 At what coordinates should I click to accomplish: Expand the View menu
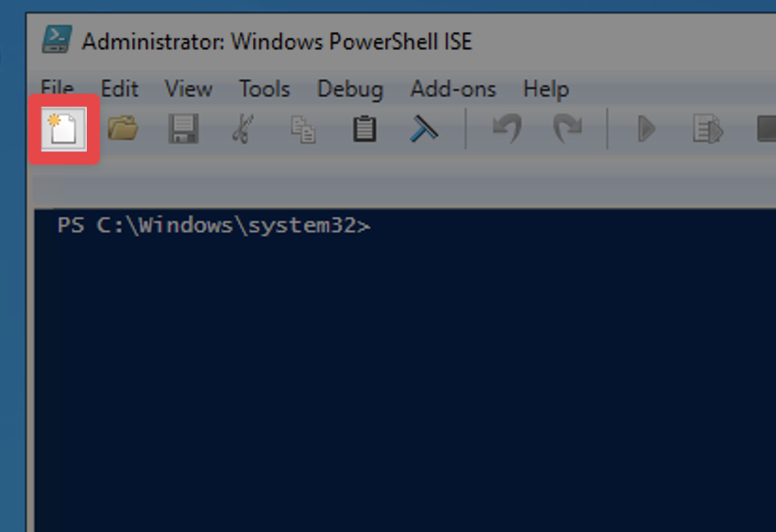tap(189, 90)
